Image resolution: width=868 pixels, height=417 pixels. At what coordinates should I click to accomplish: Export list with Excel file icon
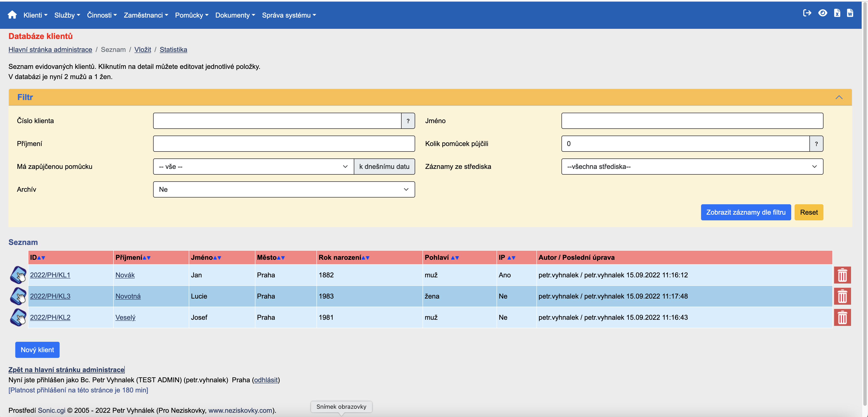pyautogui.click(x=837, y=13)
